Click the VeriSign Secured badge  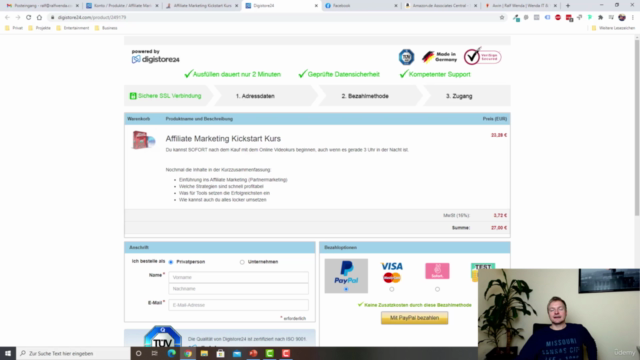pyautogui.click(x=482, y=56)
